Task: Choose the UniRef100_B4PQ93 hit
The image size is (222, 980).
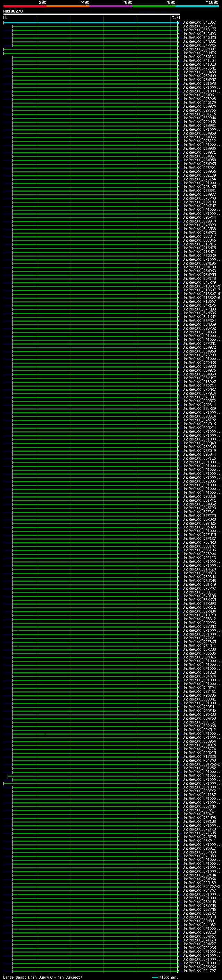Action: point(199,309)
